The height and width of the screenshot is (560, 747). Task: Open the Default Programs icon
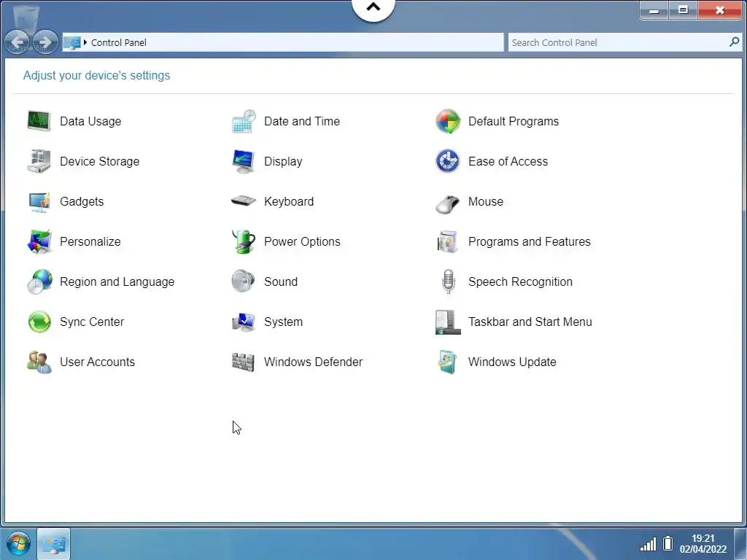[448, 121]
